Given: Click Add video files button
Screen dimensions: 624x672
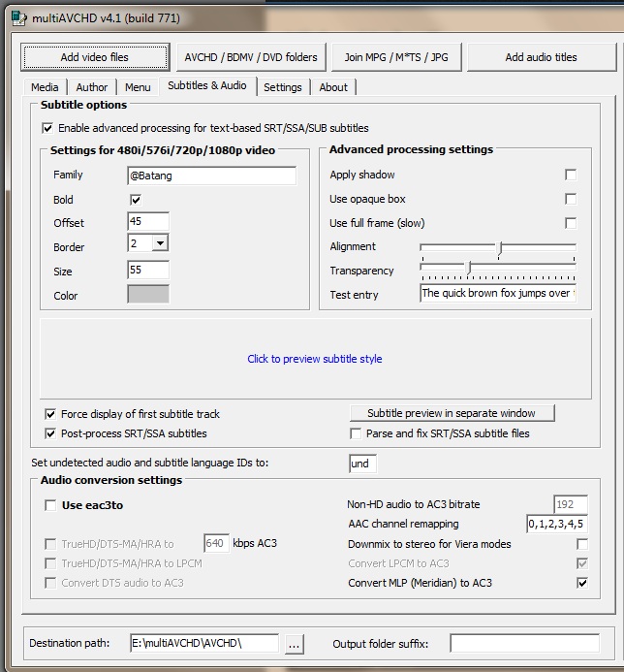Looking at the screenshot, I should click(x=95, y=57).
